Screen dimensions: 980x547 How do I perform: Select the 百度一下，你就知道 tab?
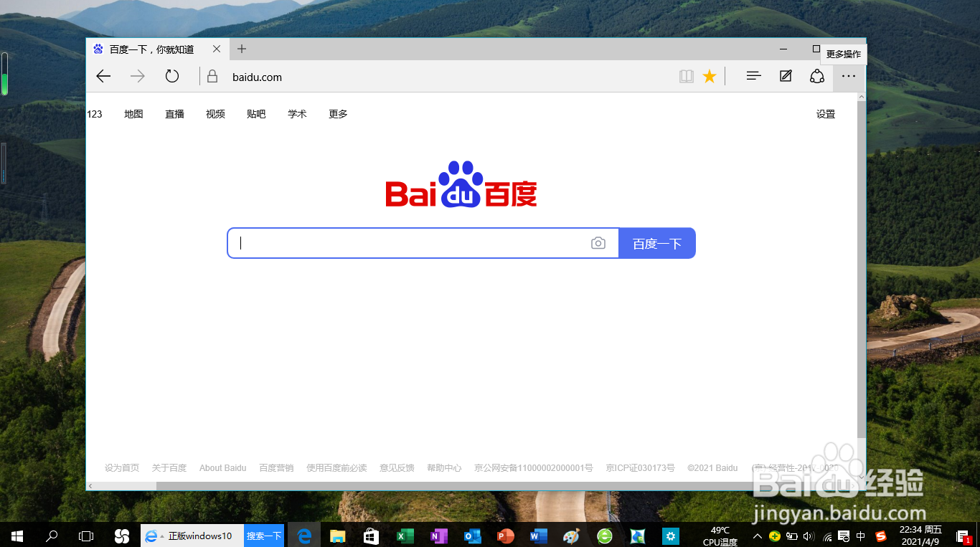point(158,49)
